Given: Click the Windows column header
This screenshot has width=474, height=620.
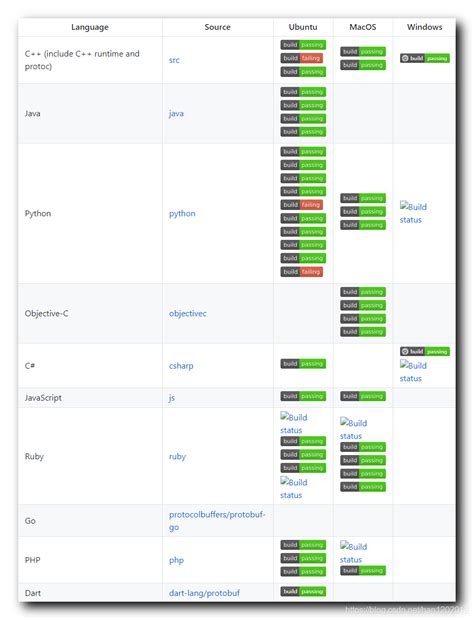Looking at the screenshot, I should click(425, 27).
